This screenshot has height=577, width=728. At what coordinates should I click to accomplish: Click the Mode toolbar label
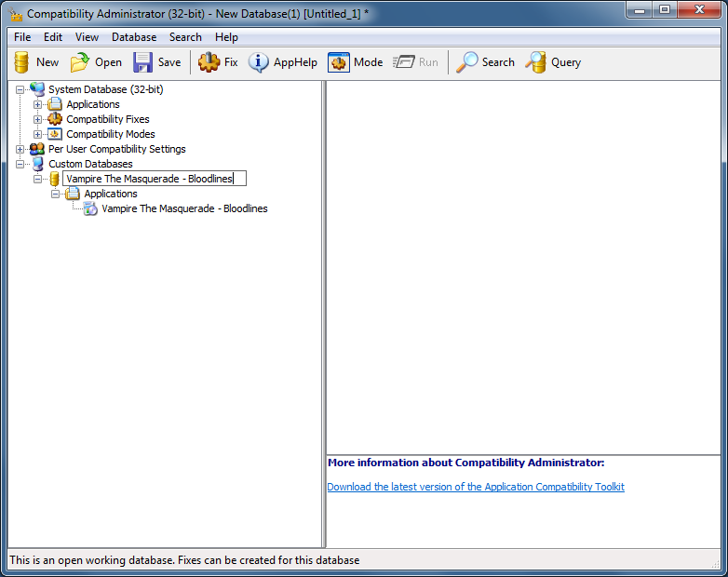click(x=368, y=62)
